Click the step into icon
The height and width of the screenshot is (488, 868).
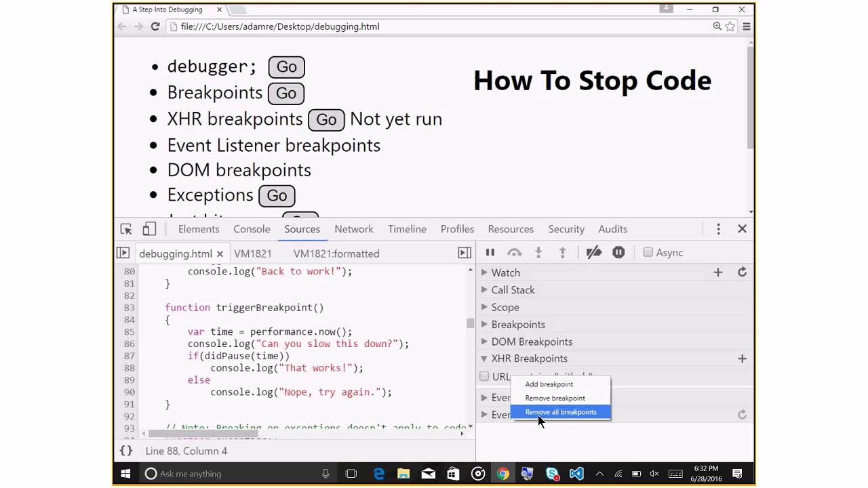coord(538,253)
